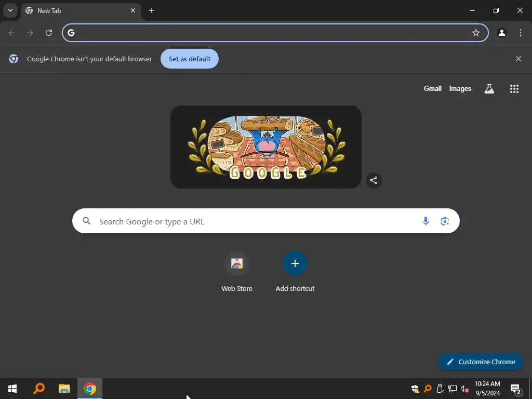Click Chrome icon in taskbar
532x399 pixels.
[x=90, y=389]
